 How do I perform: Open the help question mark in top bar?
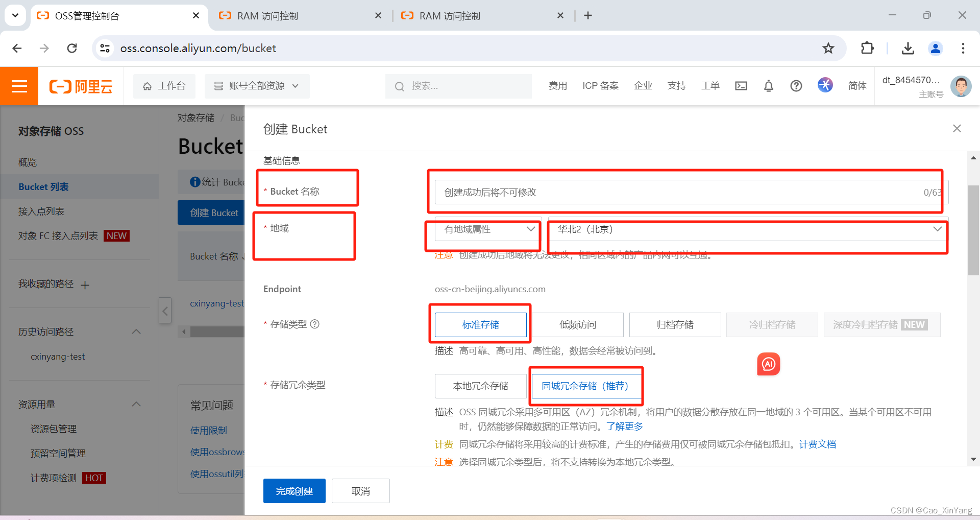[796, 86]
